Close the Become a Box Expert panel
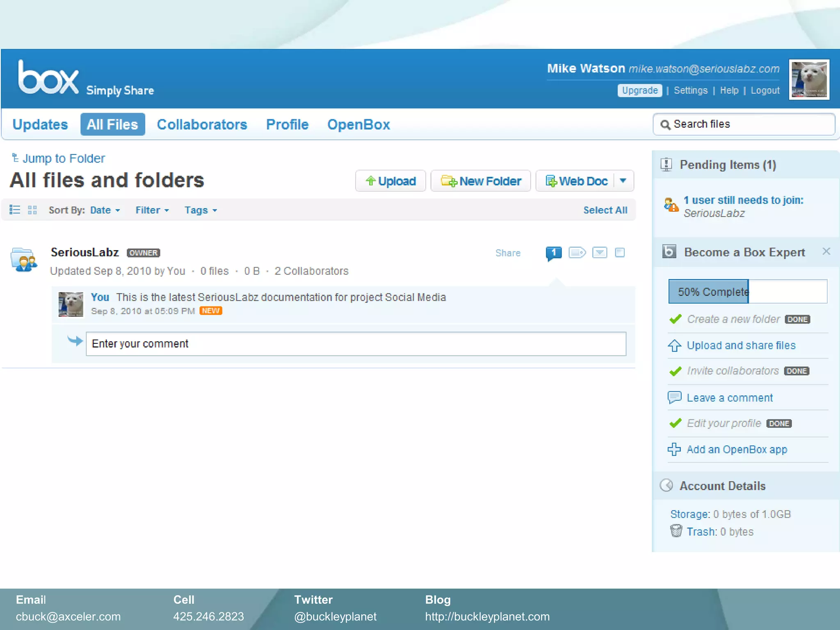This screenshot has height=630, width=840. tap(826, 251)
